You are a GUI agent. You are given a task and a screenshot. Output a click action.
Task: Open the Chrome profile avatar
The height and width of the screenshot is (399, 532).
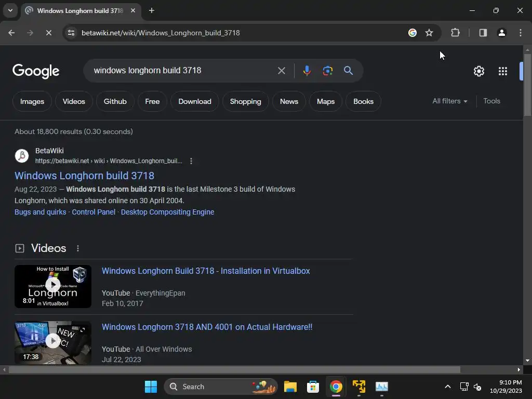tap(501, 33)
